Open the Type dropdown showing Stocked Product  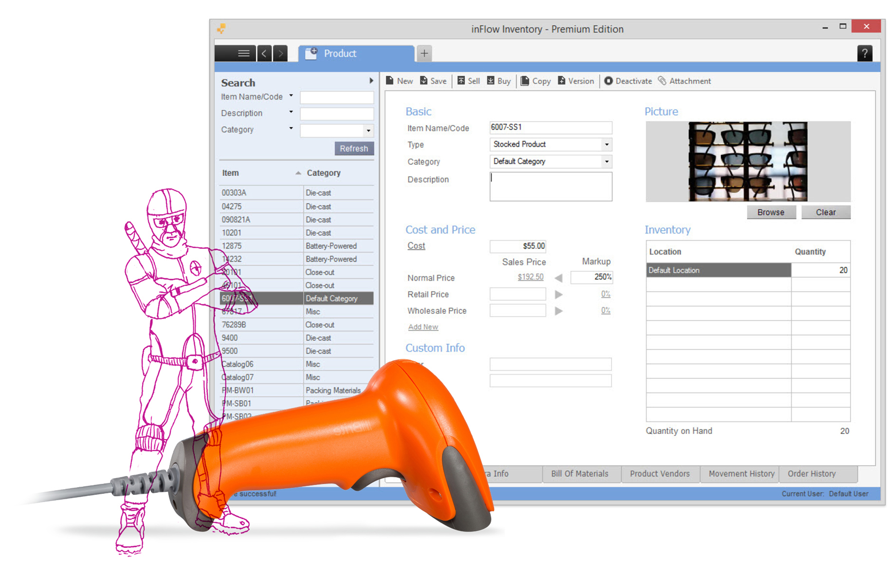(x=606, y=144)
